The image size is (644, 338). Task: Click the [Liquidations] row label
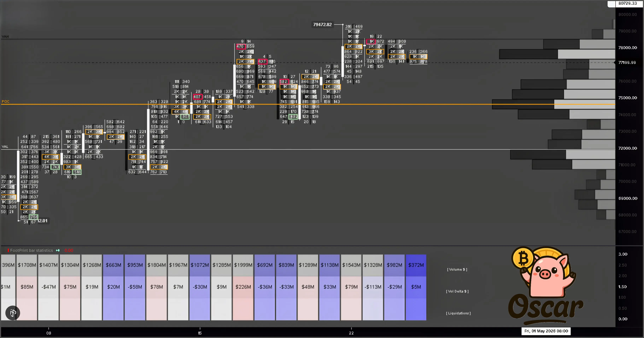coord(458,313)
